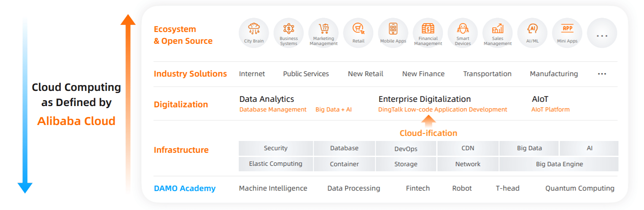Open the Database Management link
This screenshot has width=644, height=210.
coord(273,109)
